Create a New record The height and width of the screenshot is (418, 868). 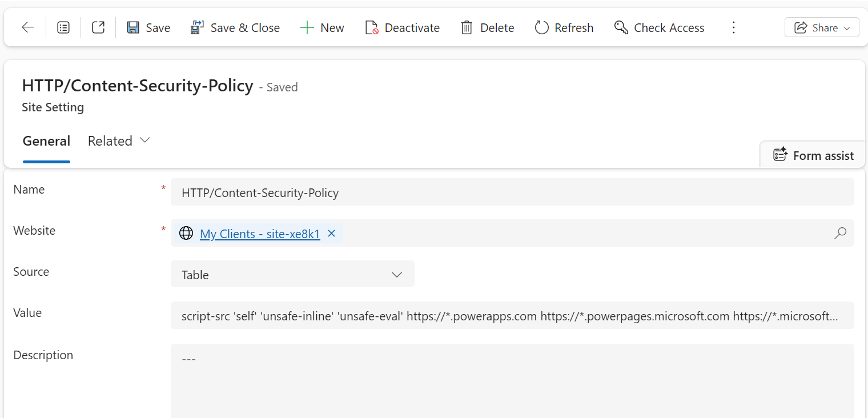tap(322, 27)
